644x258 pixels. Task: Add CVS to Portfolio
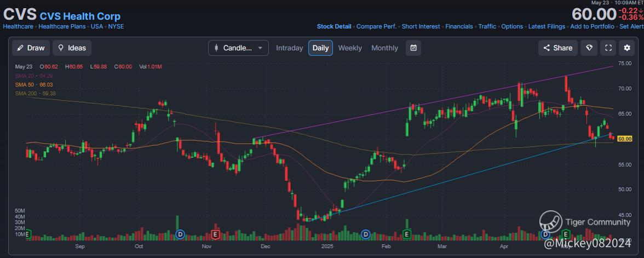pyautogui.click(x=593, y=26)
